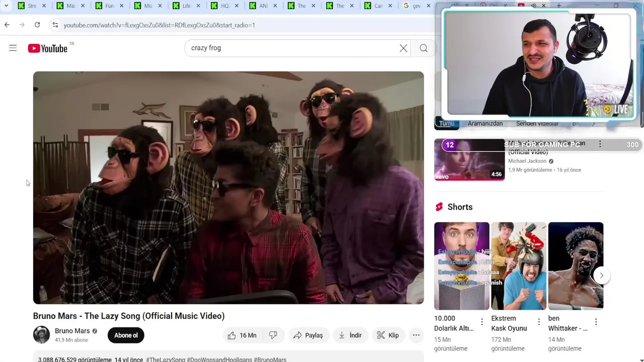644x362 pixels.
Task: Open the tab search dropdown arrow
Action: (x=6, y=6)
